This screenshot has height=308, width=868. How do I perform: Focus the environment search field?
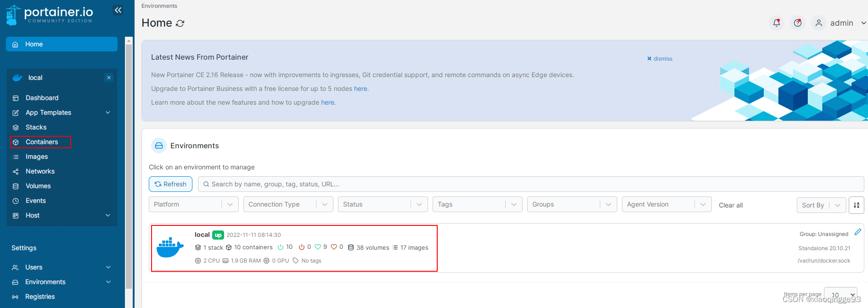pos(531,184)
